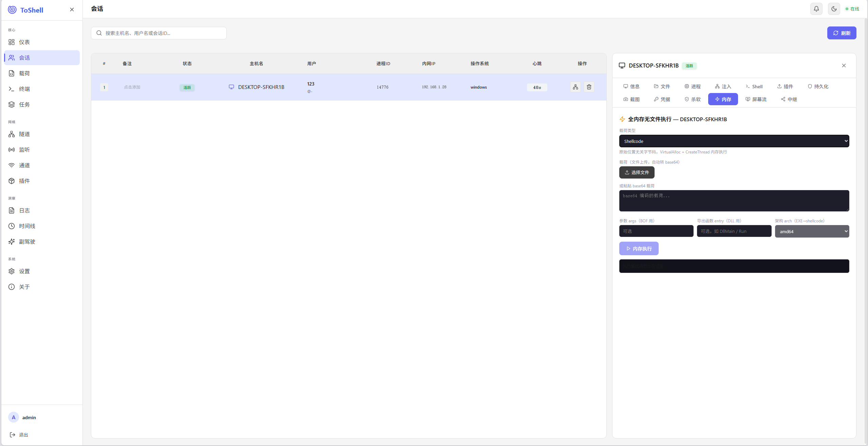
Task: Click the 活跃 status badge in table
Action: [187, 88]
